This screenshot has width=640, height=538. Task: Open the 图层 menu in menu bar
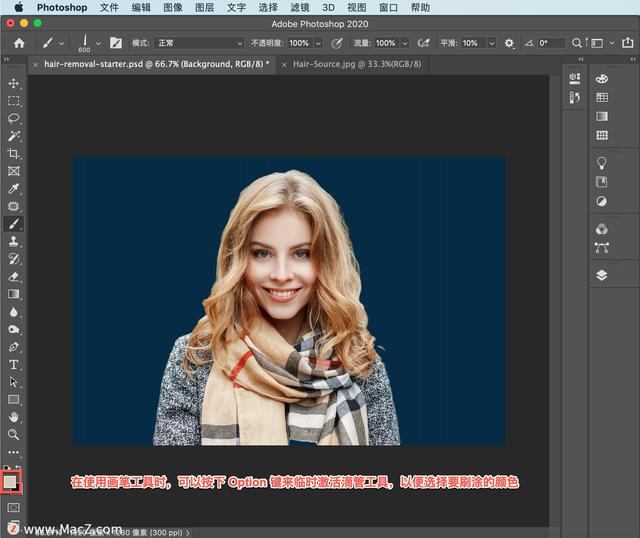(x=204, y=7)
